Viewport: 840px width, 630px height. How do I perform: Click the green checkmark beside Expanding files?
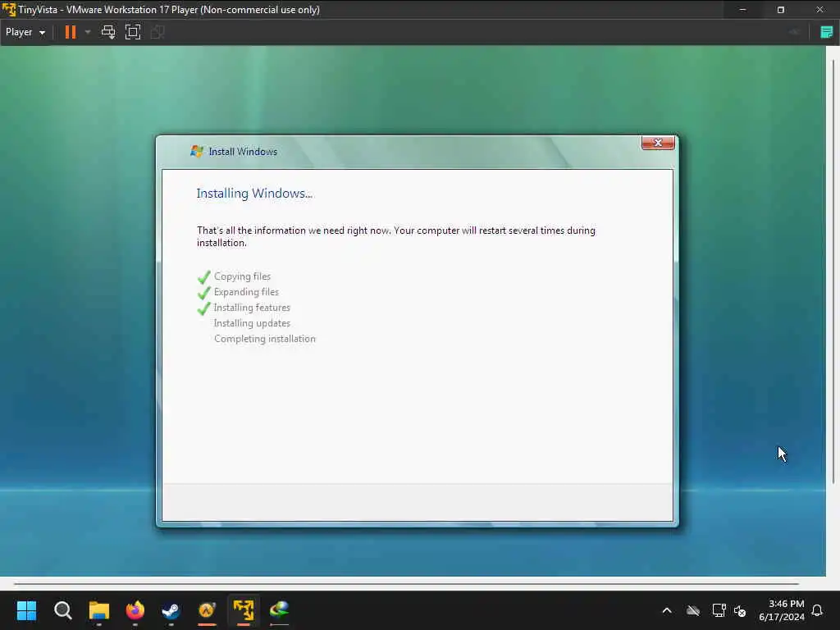[203, 293]
